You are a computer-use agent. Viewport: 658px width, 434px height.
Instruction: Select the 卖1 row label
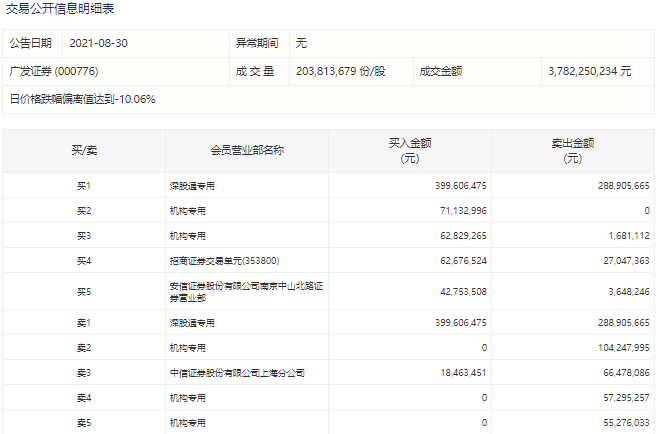(x=84, y=323)
